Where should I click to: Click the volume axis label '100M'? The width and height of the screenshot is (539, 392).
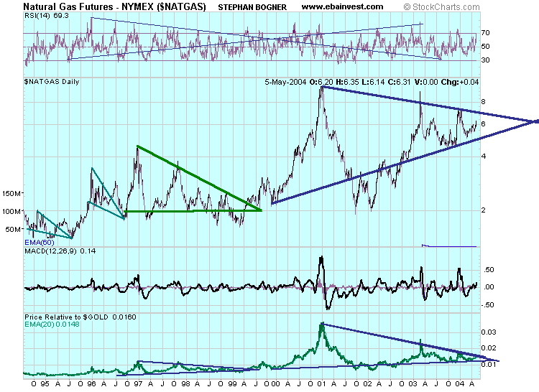[x=12, y=212]
